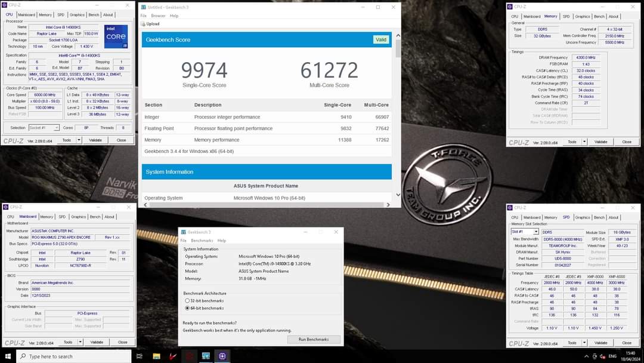Image resolution: width=644 pixels, height=363 pixels.
Task: Click the 61272 multi-core score
Action: [x=329, y=70]
